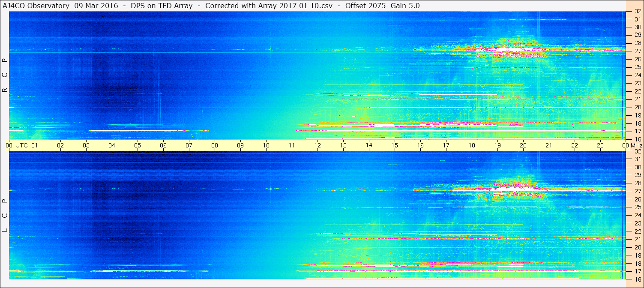Select hour 22 on the time axis
This screenshot has height=288, width=644.
(575, 145)
